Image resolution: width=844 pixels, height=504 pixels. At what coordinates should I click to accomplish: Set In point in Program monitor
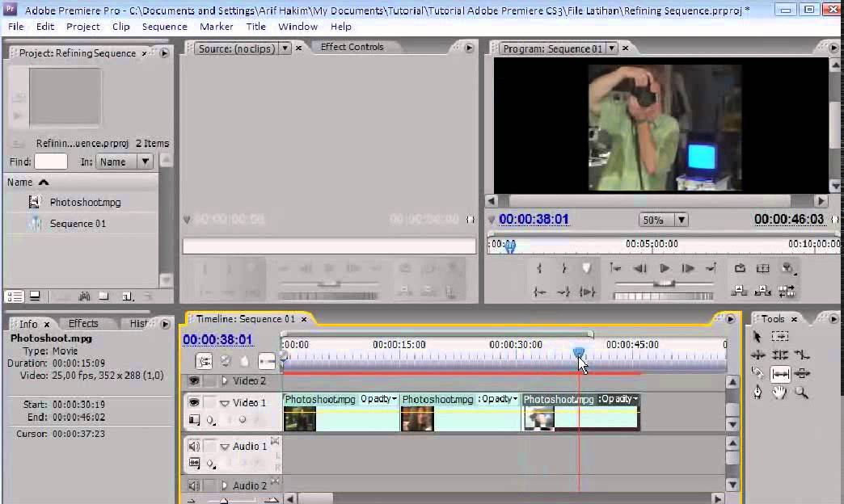click(539, 268)
